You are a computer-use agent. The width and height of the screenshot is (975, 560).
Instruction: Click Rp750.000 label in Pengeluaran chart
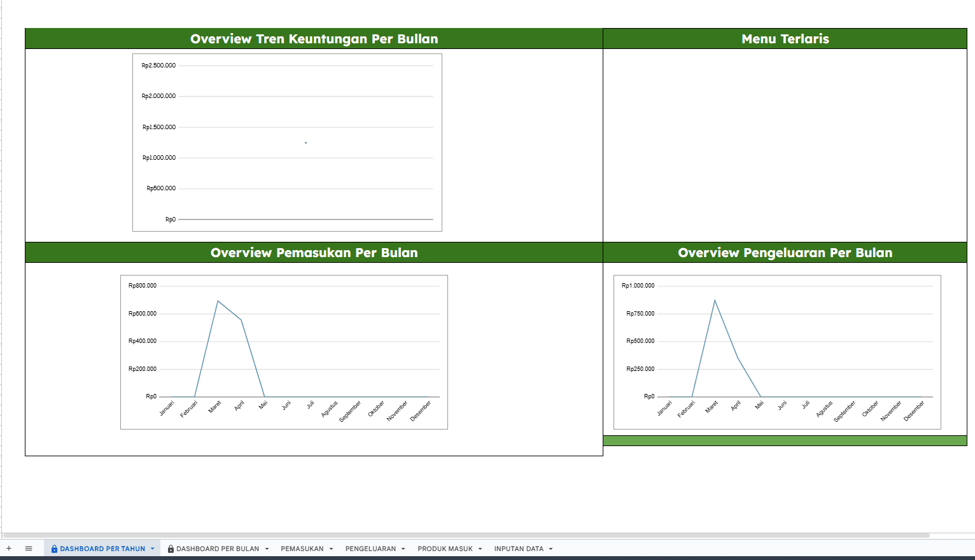pyautogui.click(x=640, y=314)
